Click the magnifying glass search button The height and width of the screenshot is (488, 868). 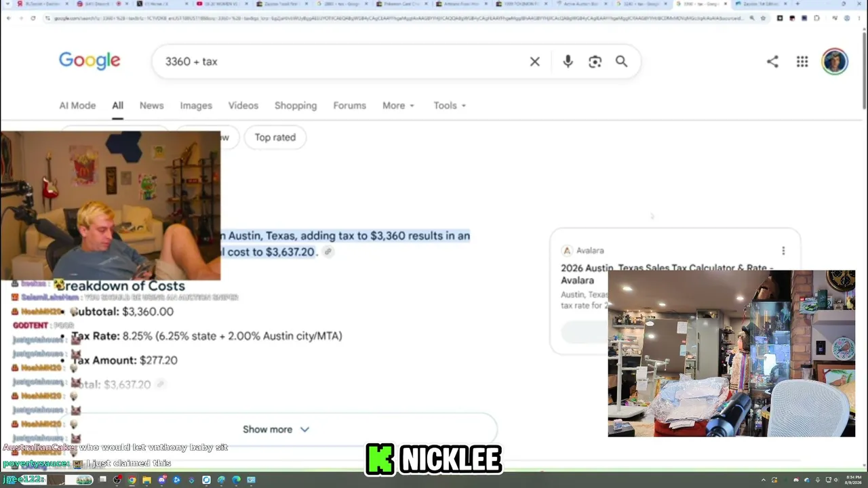pyautogui.click(x=621, y=62)
